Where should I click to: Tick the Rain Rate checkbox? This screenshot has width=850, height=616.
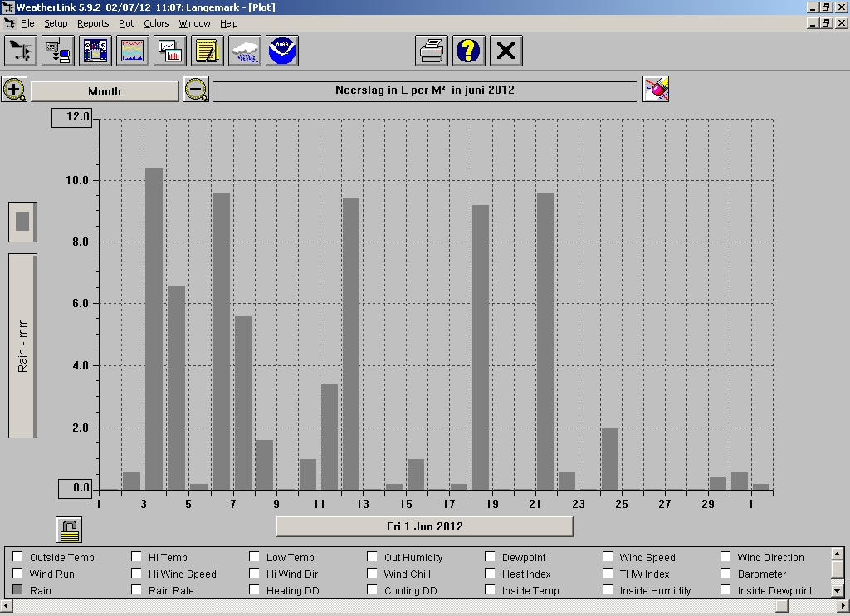[137, 590]
